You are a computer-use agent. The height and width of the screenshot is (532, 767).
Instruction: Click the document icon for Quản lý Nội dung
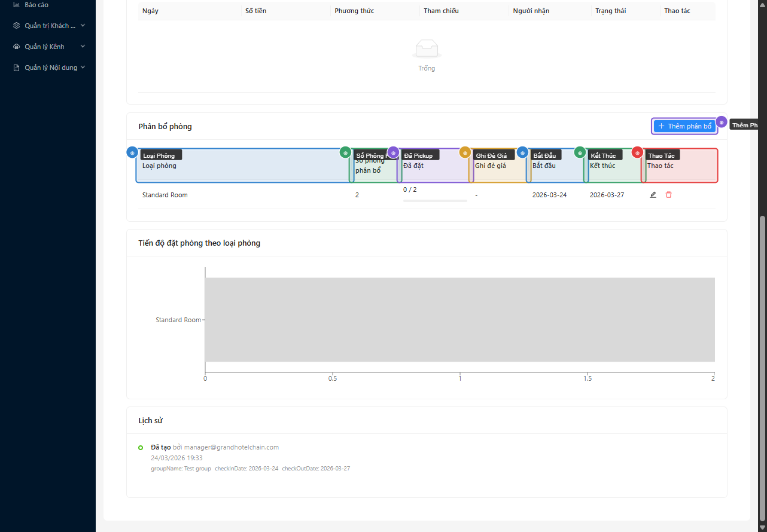(15, 67)
